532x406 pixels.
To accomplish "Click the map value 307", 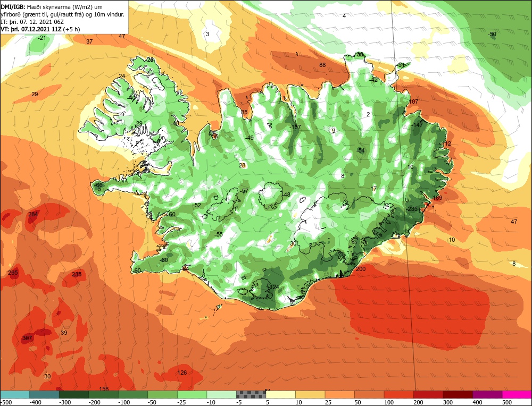I will 27,338.
